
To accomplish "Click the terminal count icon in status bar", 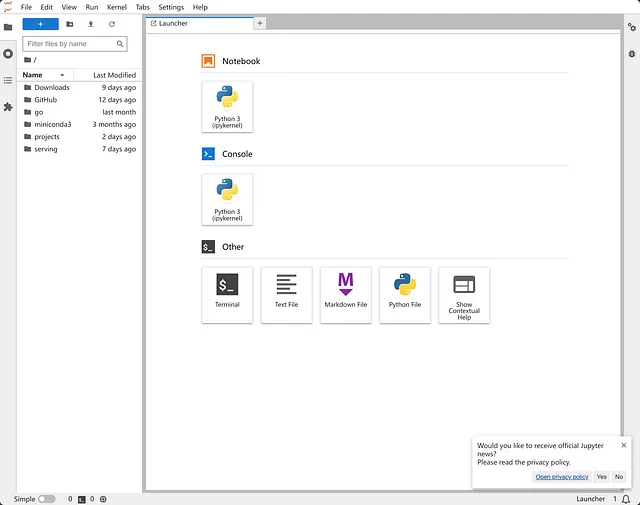I will 82,499.
